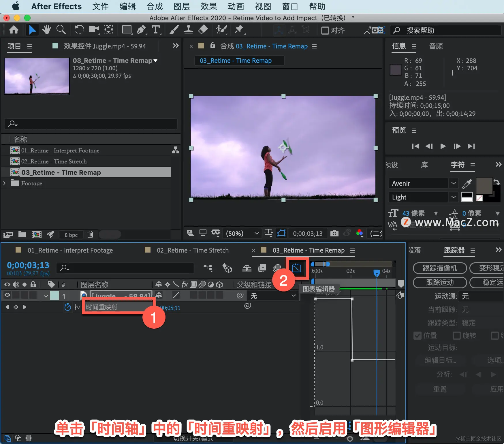The width and height of the screenshot is (504, 444).
Task: Open the 效果 menu
Action: (208, 6)
